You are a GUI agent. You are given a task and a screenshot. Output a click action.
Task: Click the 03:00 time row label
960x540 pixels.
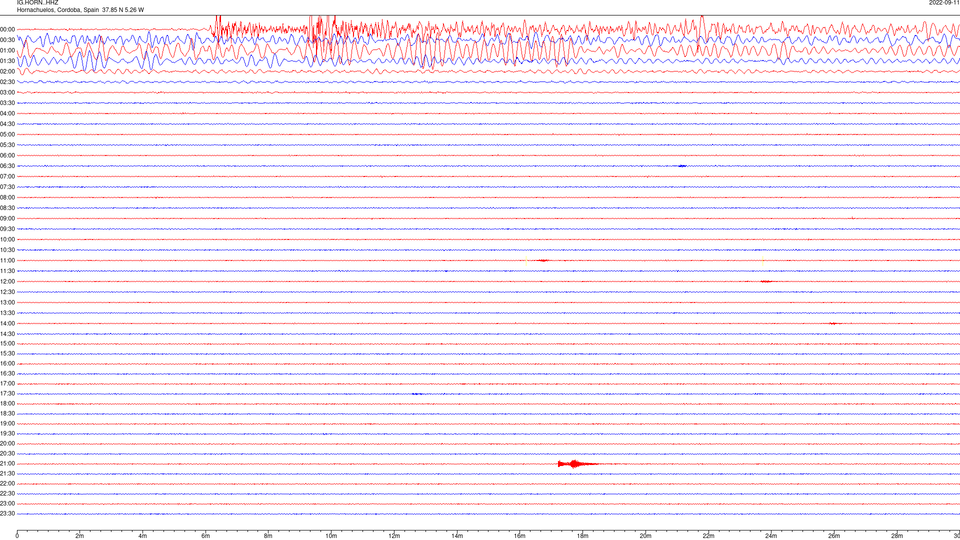pyautogui.click(x=7, y=92)
